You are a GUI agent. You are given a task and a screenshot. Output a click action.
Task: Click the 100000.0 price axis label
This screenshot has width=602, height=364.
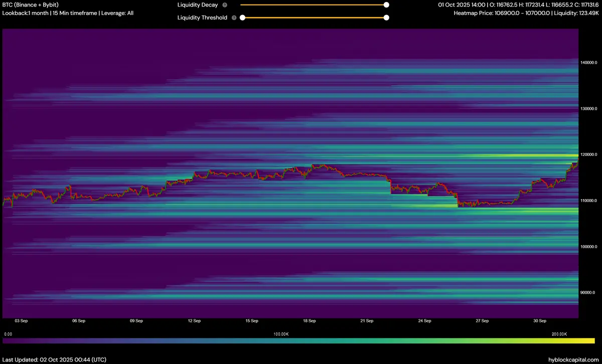tap(589, 247)
